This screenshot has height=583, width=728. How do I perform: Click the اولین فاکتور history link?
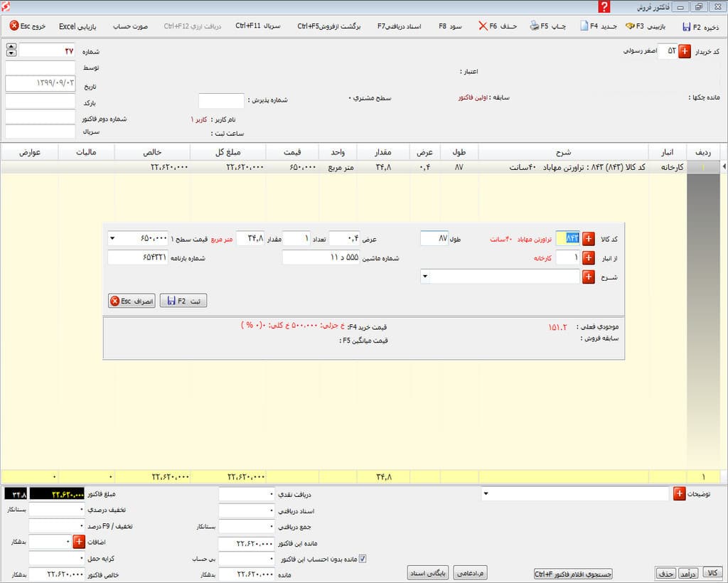click(473, 97)
